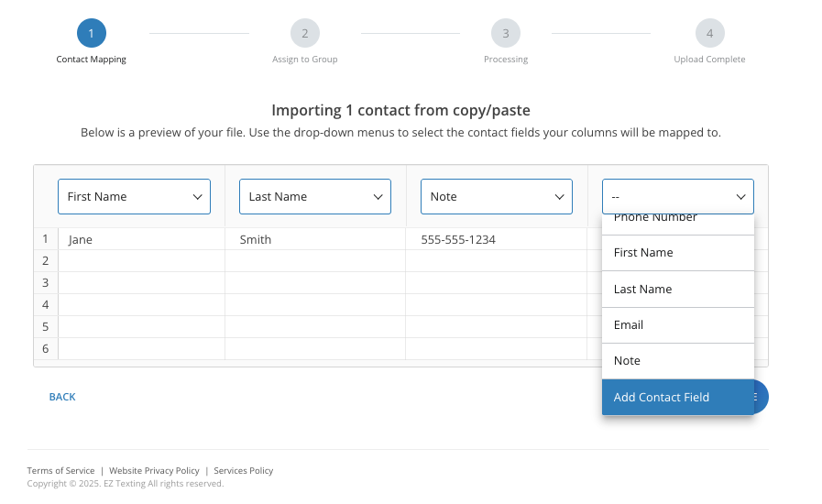
Task: Click the EZ Texting copyright text
Action: [126, 484]
